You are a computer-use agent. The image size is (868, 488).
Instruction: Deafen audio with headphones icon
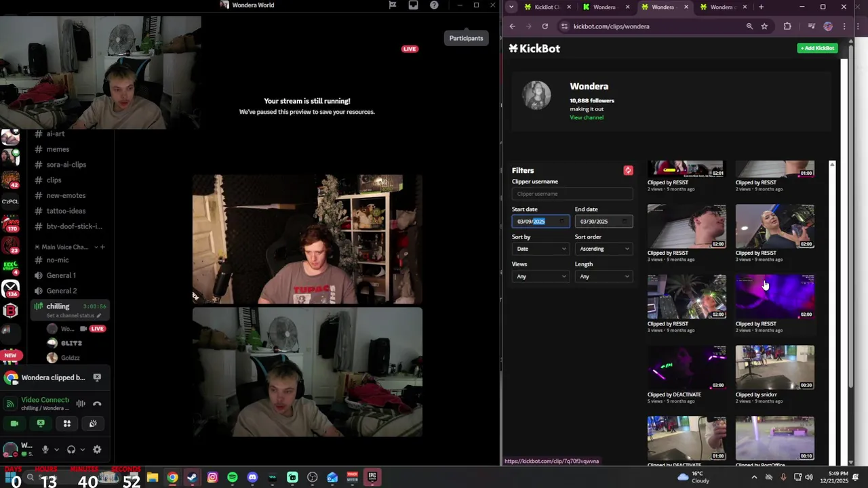tap(71, 449)
